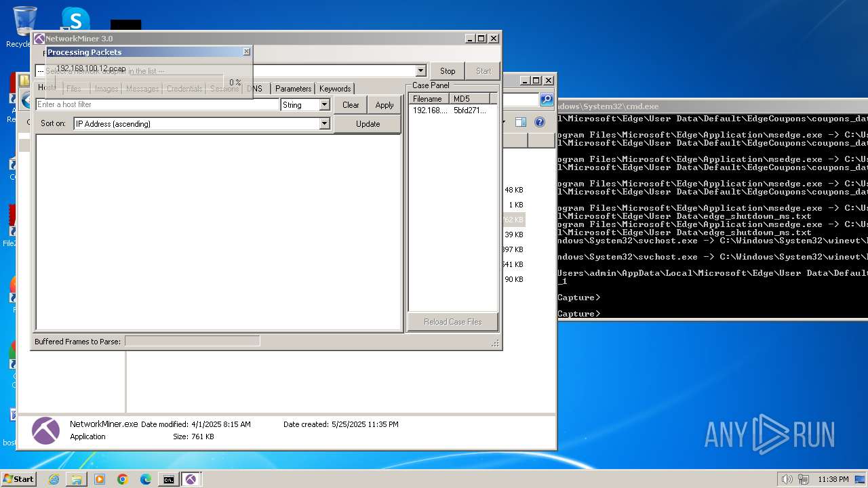This screenshot has height=488, width=868.
Task: Click the Explorer back navigation arrow
Action: pyautogui.click(x=26, y=102)
